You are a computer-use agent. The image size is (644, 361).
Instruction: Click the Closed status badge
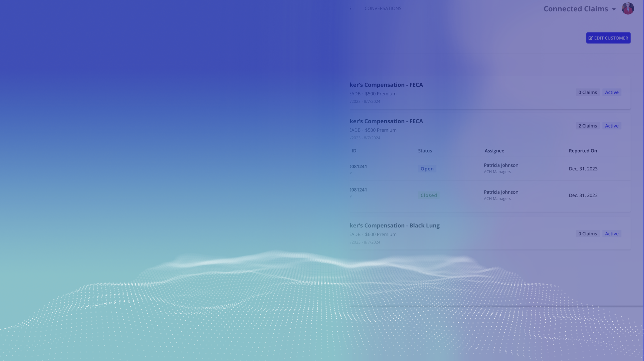pos(429,195)
